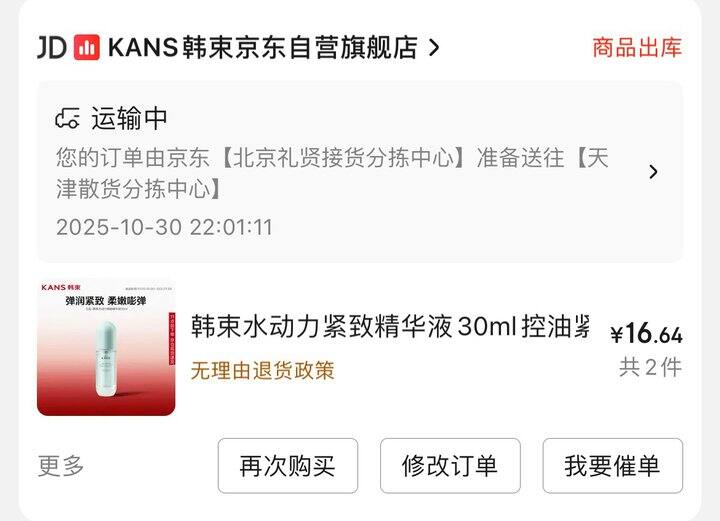
Task: Open the 更多 more options menu
Action: 61,466
